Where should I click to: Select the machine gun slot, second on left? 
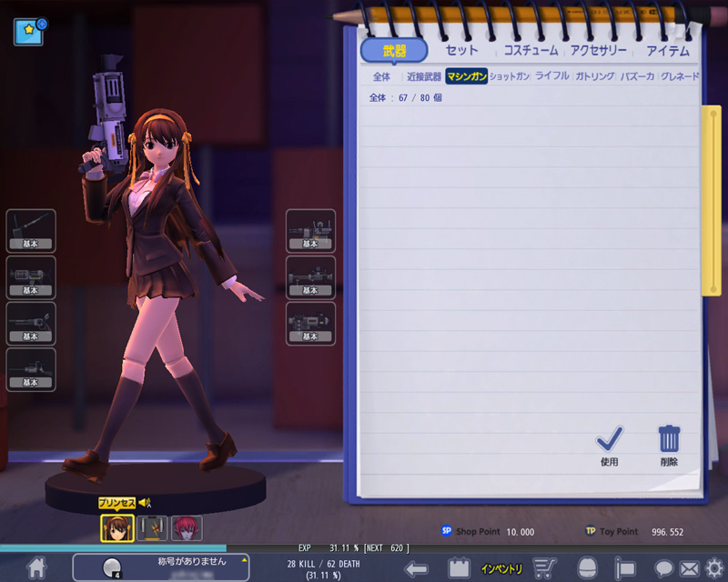(31, 277)
